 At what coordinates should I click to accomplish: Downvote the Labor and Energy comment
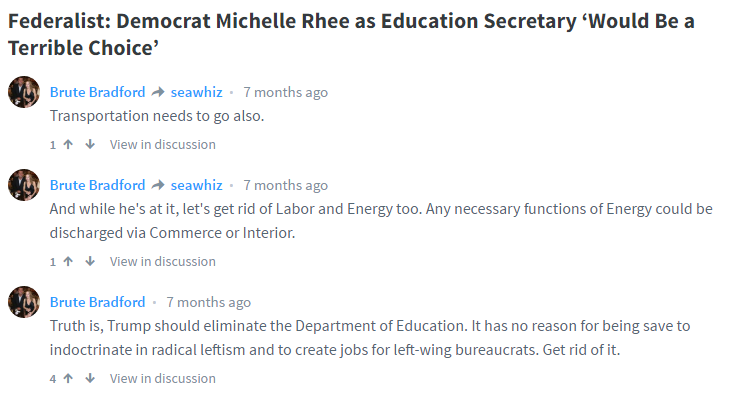[x=90, y=261]
